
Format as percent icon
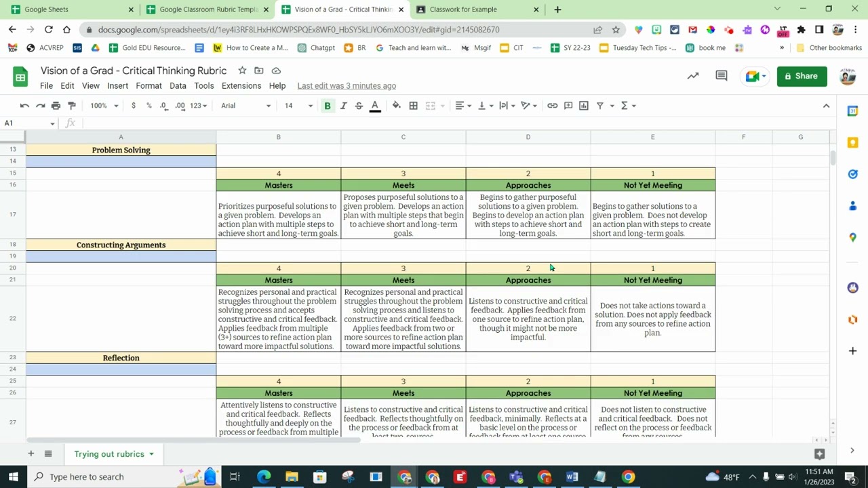[x=149, y=106]
